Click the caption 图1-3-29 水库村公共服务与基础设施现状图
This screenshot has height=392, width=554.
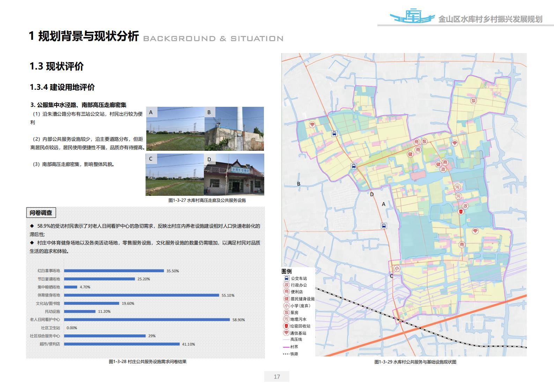[415, 362]
